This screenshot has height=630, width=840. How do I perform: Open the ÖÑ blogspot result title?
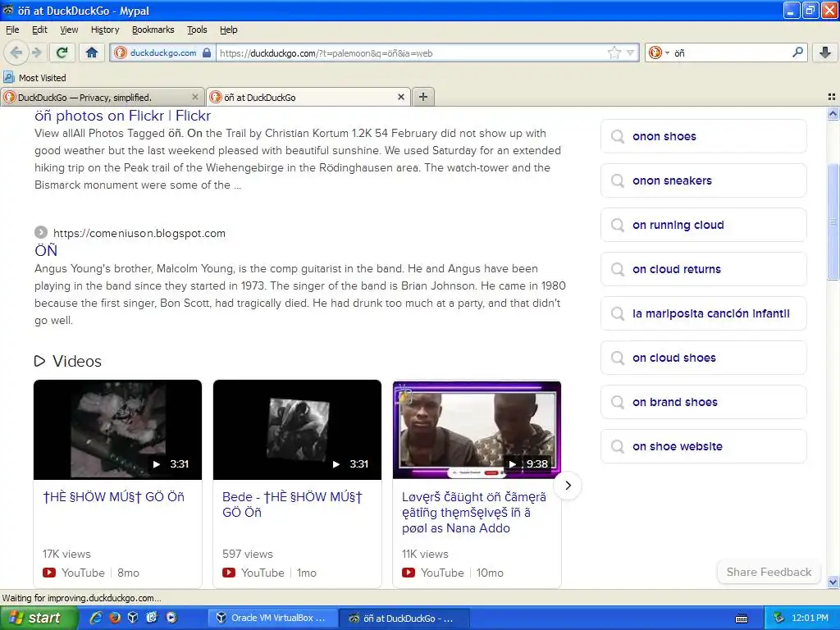tap(46, 251)
